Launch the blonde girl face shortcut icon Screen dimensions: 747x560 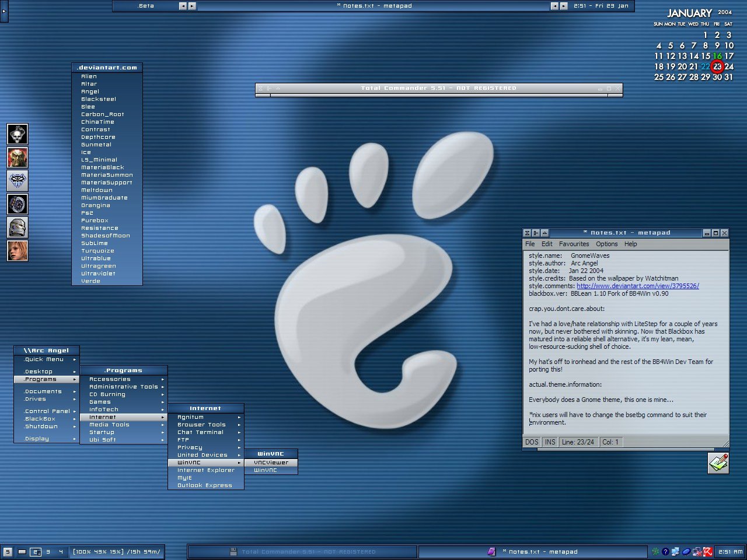click(18, 251)
